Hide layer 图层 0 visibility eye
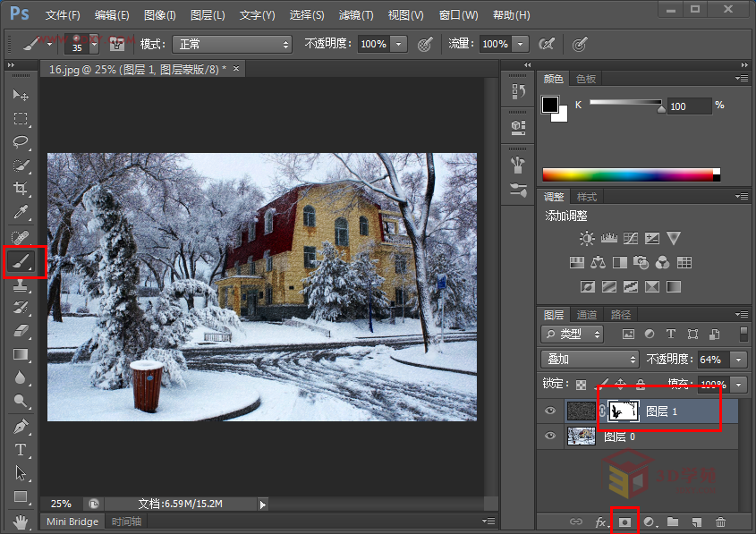This screenshot has width=756, height=534. [x=550, y=437]
